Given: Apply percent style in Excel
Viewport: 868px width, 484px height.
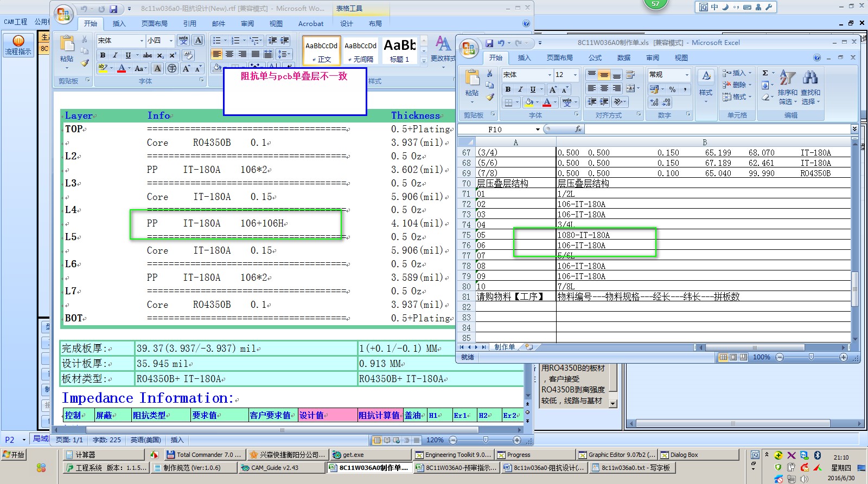Looking at the screenshot, I should point(672,89).
